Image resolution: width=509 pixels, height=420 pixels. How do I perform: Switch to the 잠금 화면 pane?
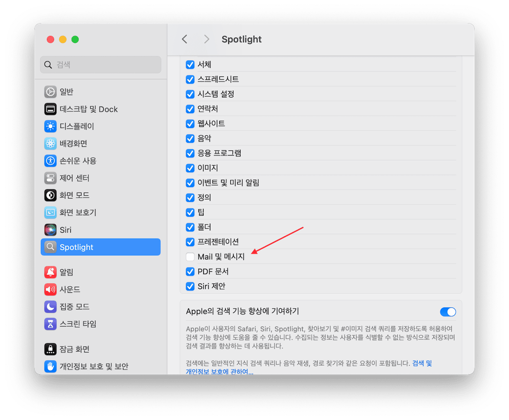[100, 349]
